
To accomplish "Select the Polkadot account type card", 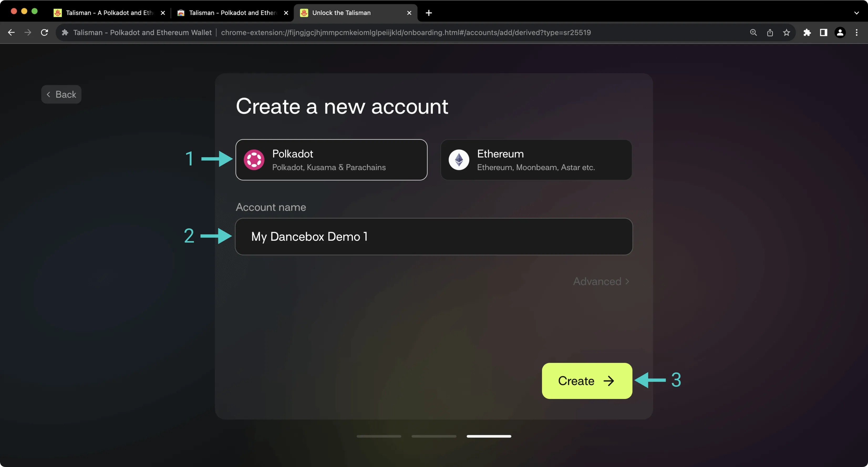I will tap(331, 160).
